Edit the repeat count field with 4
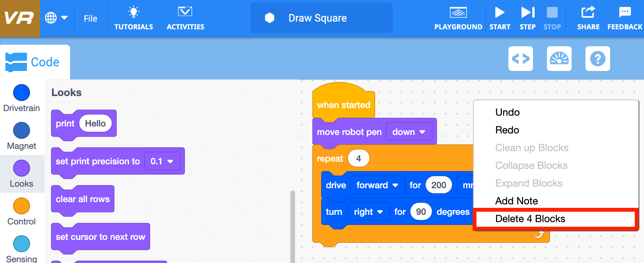 [358, 158]
